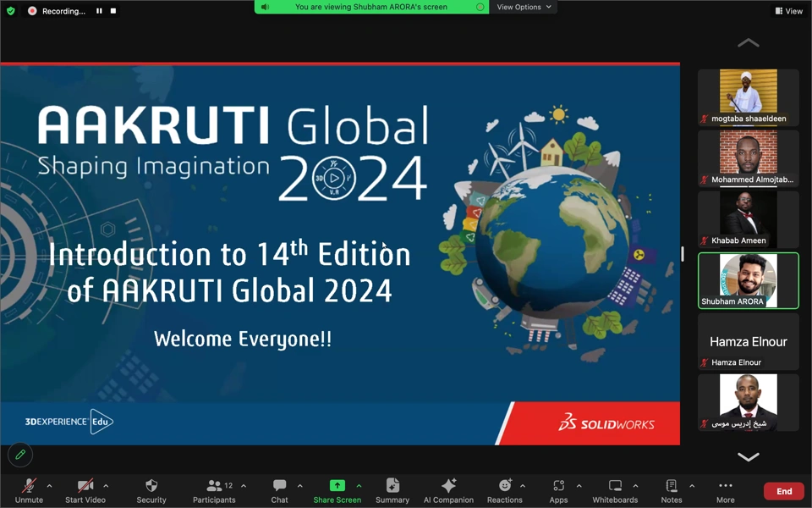This screenshot has width=812, height=508.
Task: Open share options arrow next to Share Screen
Action: coord(359,486)
